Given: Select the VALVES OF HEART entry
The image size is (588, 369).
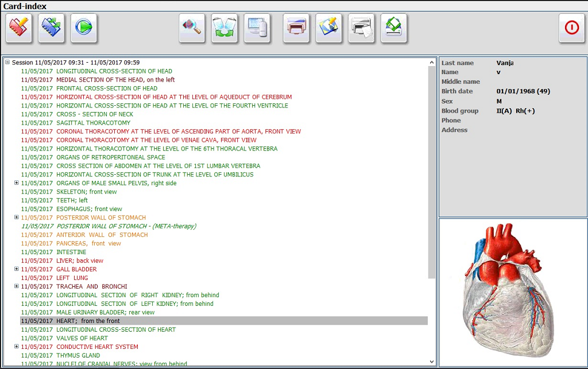Looking at the screenshot, I should tap(82, 339).
